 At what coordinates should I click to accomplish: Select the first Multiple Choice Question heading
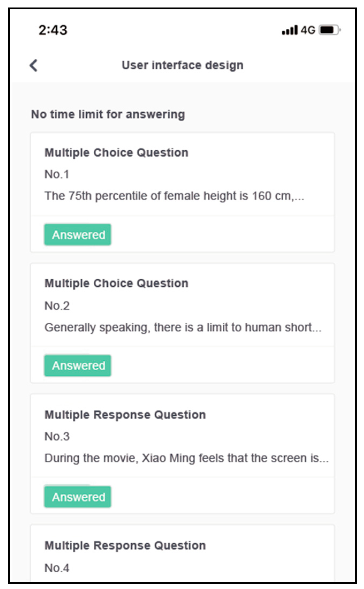point(116,153)
